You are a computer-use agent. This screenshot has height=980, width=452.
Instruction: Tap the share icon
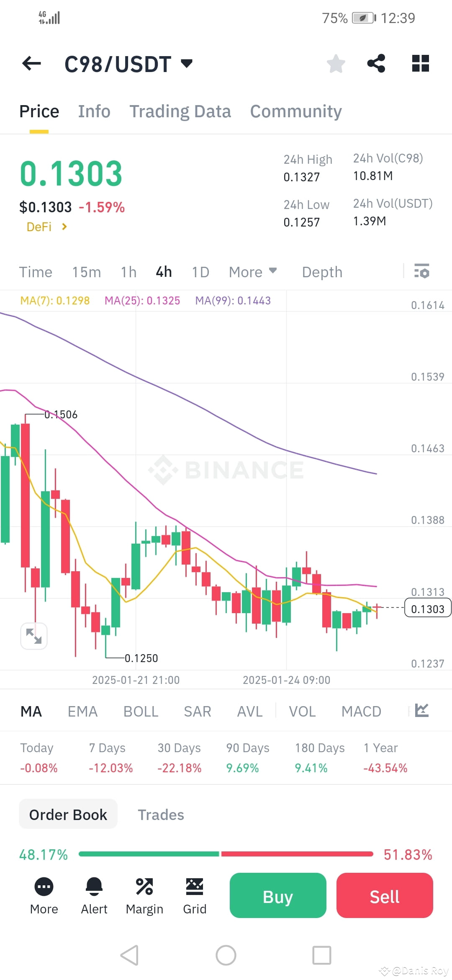click(376, 63)
